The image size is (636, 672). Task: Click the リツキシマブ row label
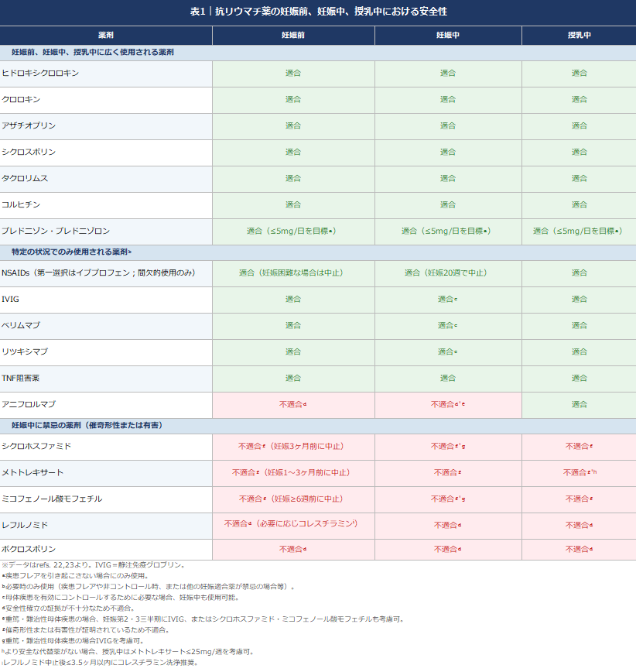(25, 351)
